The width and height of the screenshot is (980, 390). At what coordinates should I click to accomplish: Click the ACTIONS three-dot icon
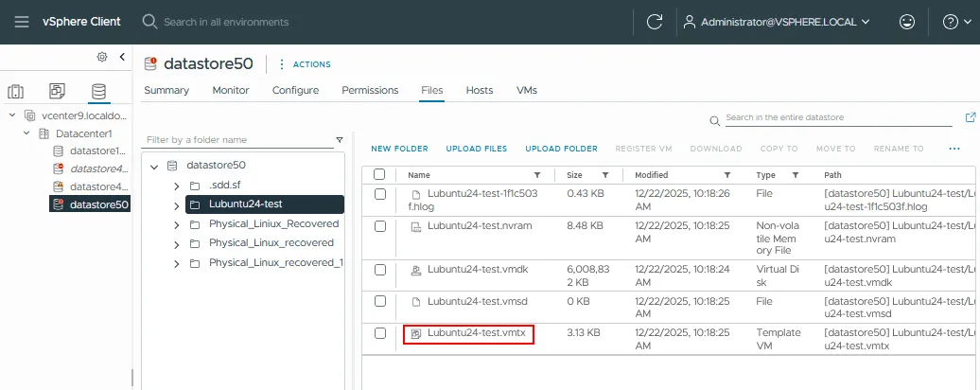click(x=281, y=64)
